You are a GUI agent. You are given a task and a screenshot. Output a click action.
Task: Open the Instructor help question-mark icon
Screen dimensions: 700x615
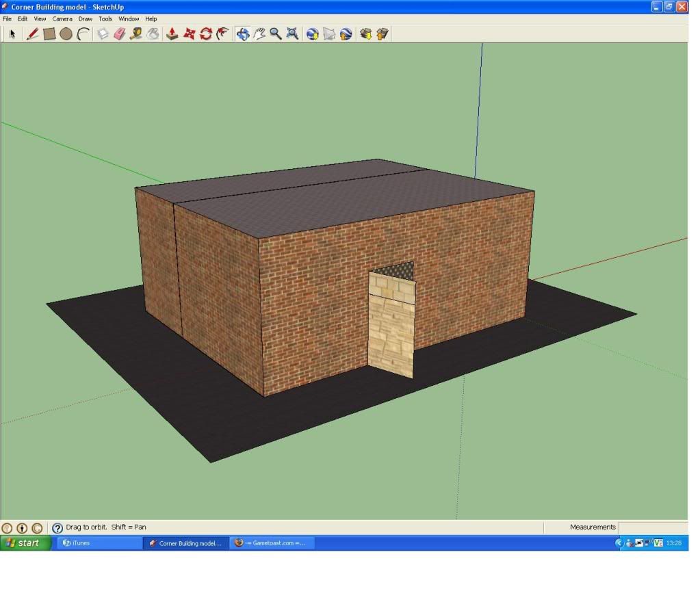pyautogui.click(x=57, y=528)
